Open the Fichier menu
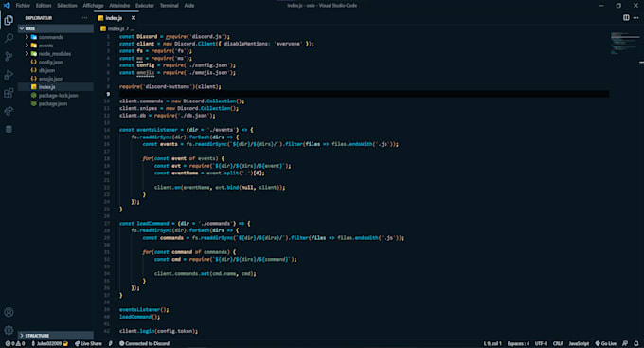644x348 pixels. point(23,6)
